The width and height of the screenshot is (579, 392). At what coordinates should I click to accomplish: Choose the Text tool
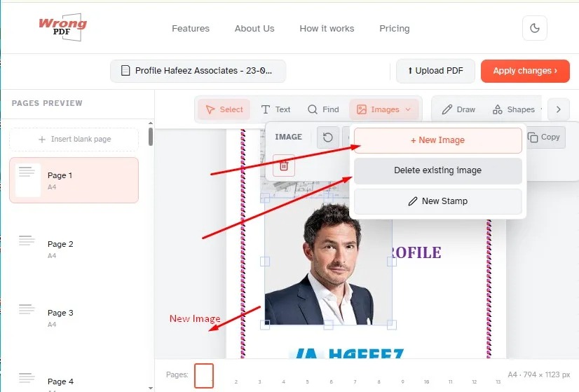(x=276, y=109)
